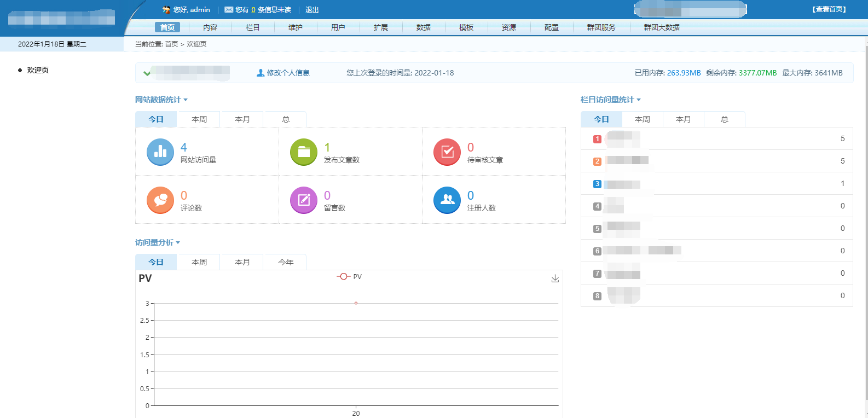Toggle the PV series legend marker
The width and height of the screenshot is (868, 418).
click(x=343, y=277)
